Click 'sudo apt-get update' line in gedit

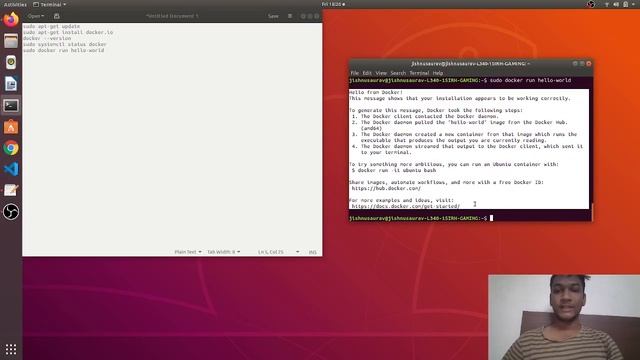click(51, 26)
